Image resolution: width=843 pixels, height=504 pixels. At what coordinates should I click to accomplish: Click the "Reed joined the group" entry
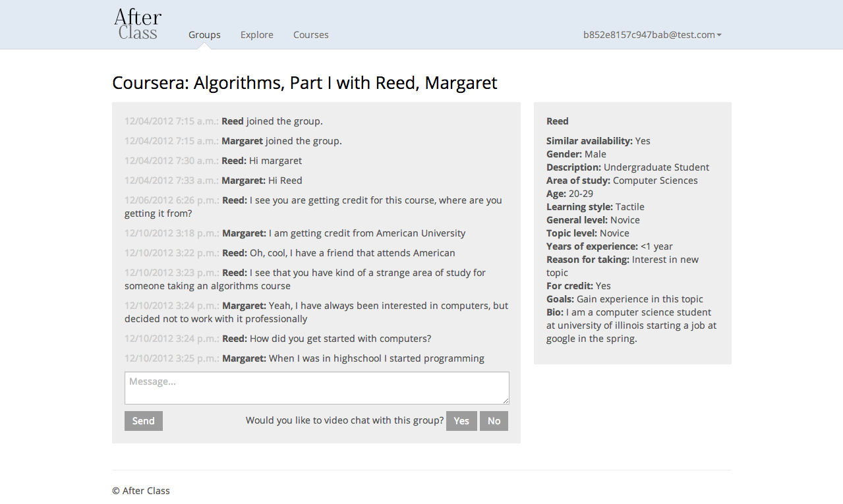tap(272, 121)
